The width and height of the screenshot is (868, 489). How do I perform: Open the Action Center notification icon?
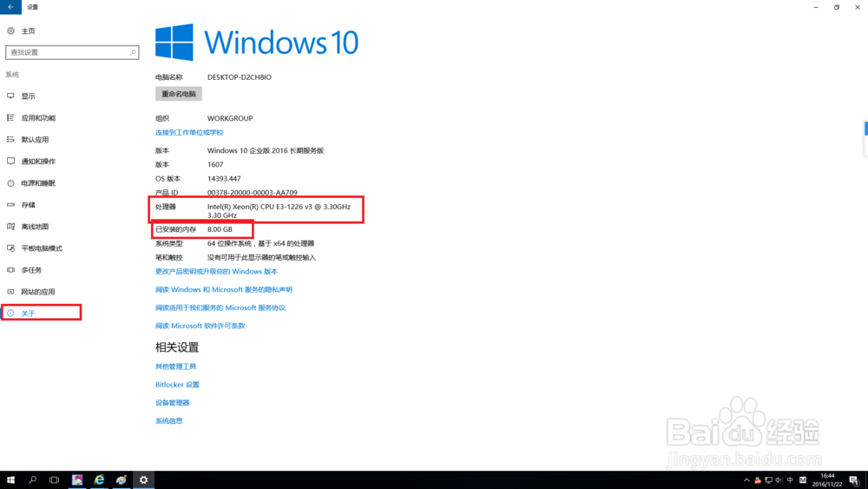pos(854,480)
